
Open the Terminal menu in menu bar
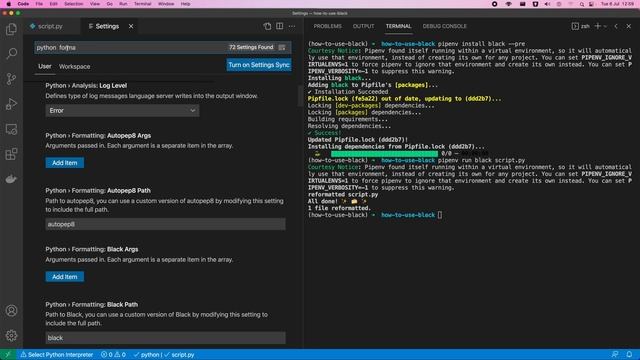pos(142,4)
